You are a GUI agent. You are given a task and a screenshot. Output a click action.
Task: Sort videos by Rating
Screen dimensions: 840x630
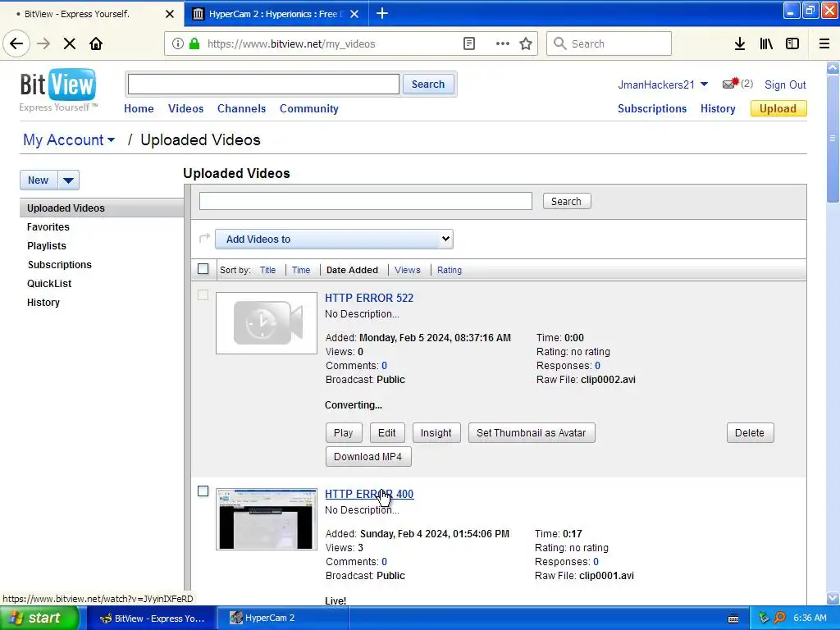(450, 270)
